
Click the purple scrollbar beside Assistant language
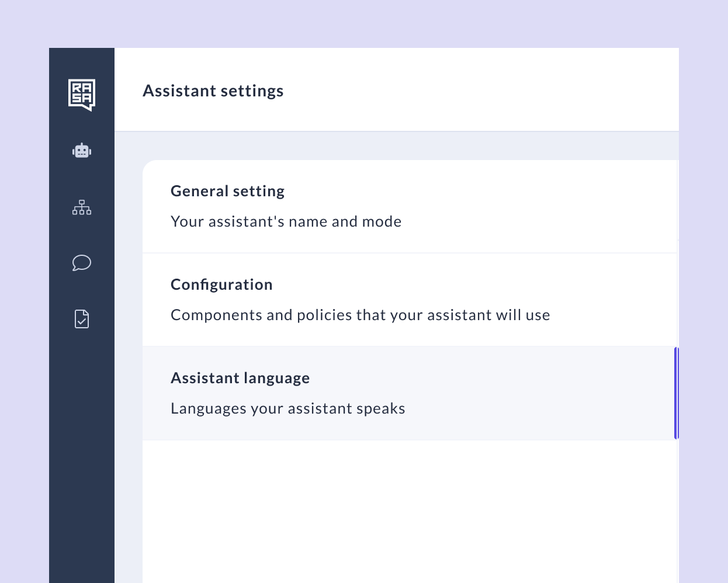coord(677,393)
